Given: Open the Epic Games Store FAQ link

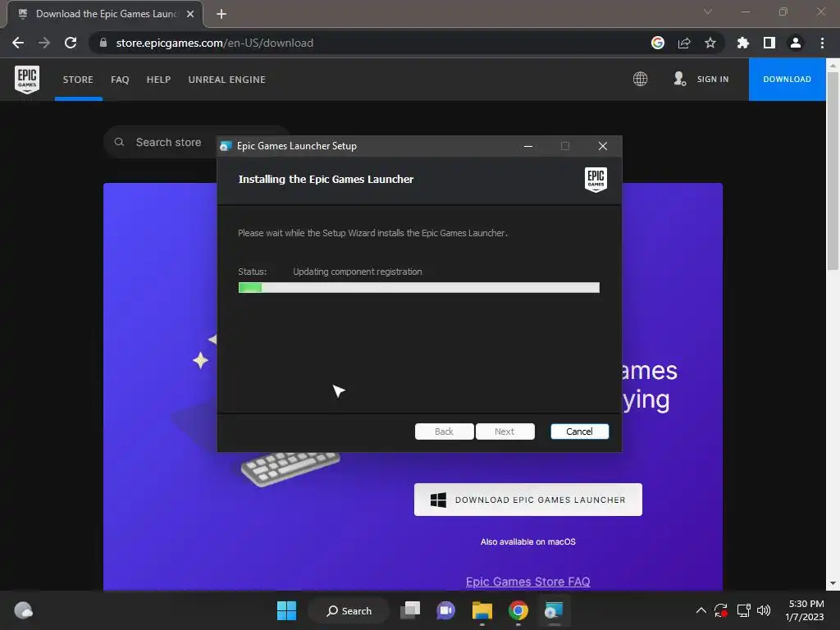Looking at the screenshot, I should click(527, 582).
